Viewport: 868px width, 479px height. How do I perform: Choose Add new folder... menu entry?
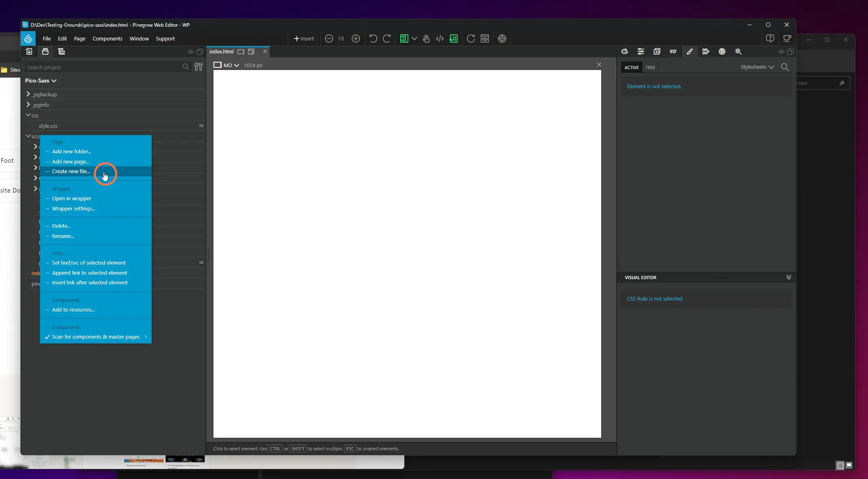point(96,151)
